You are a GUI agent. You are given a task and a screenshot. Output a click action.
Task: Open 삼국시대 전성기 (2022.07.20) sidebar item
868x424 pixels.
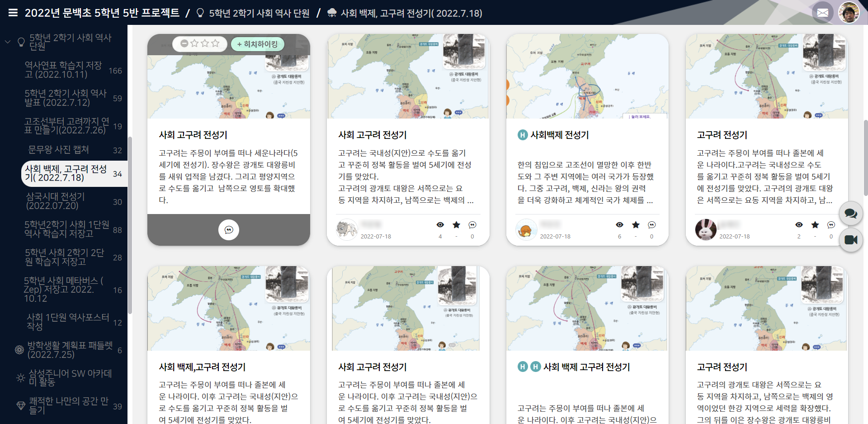pos(55,201)
